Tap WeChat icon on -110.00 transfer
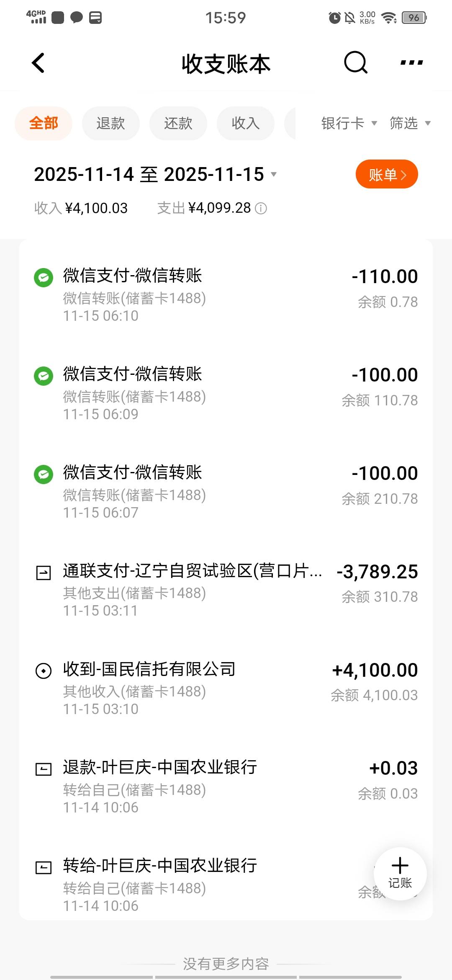 tap(44, 278)
